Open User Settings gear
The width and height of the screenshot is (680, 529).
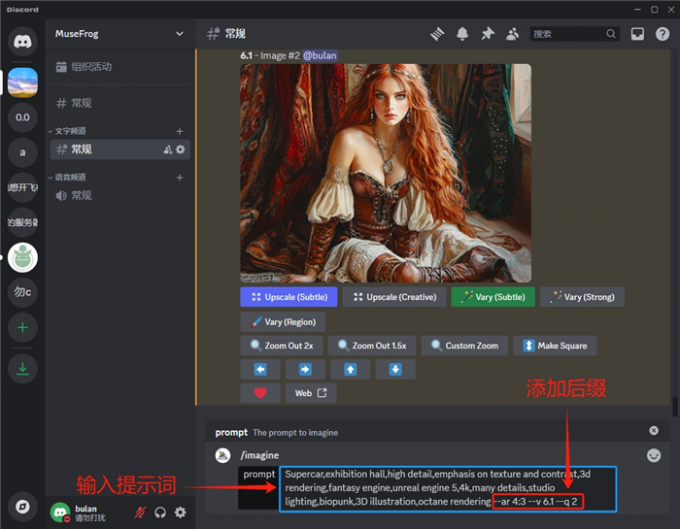(180, 513)
